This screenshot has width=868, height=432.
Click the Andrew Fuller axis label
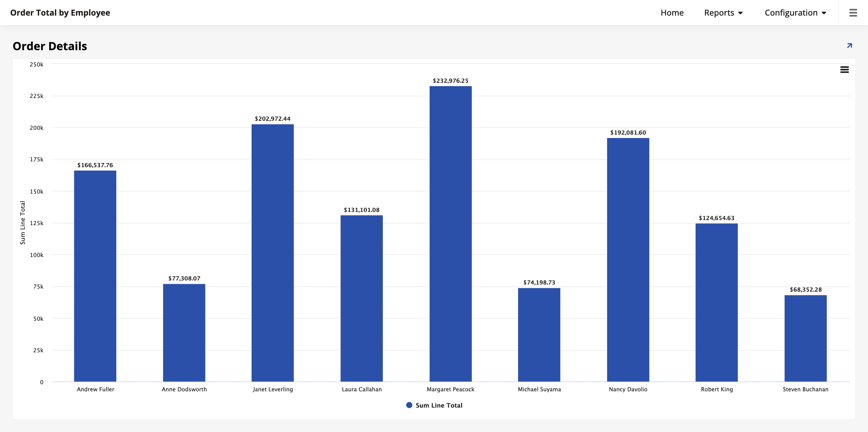click(96, 389)
